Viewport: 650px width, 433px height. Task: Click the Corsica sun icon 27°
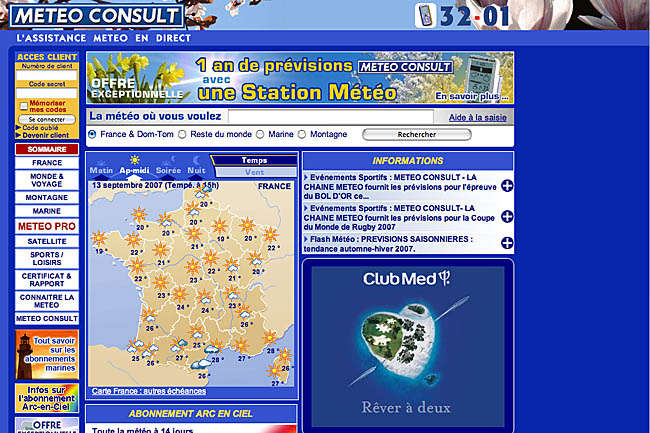tap(275, 372)
